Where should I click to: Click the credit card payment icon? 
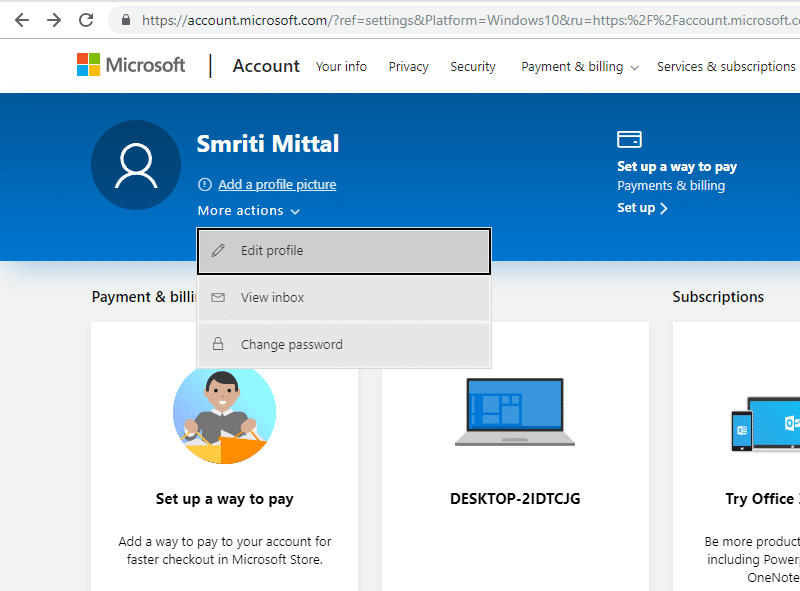click(x=629, y=139)
